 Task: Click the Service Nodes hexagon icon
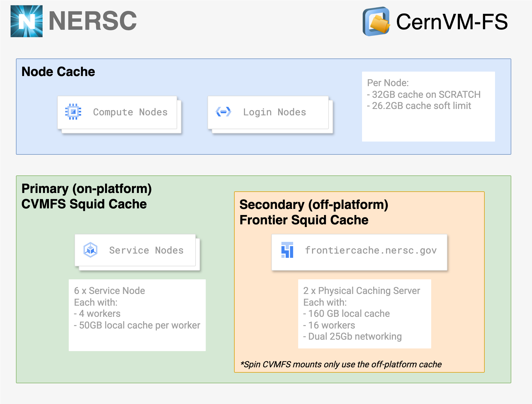[90, 250]
